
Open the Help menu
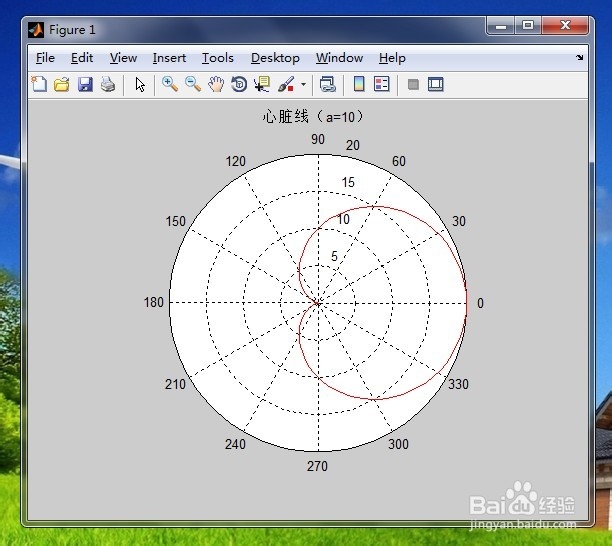[x=392, y=58]
